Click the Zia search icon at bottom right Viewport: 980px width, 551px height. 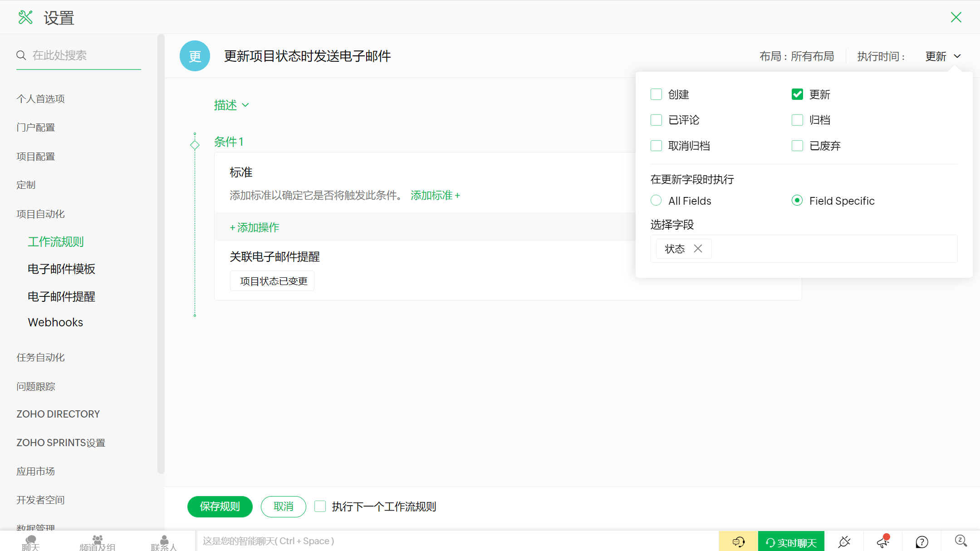point(960,541)
